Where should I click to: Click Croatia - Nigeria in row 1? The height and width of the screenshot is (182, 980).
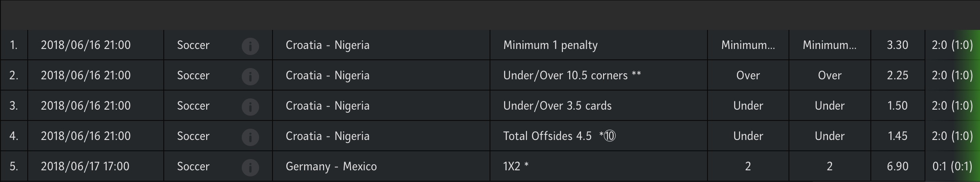[328, 45]
